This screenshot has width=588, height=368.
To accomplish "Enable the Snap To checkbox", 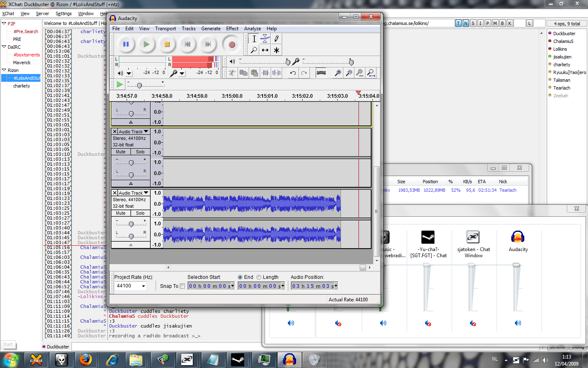I will (x=183, y=286).
